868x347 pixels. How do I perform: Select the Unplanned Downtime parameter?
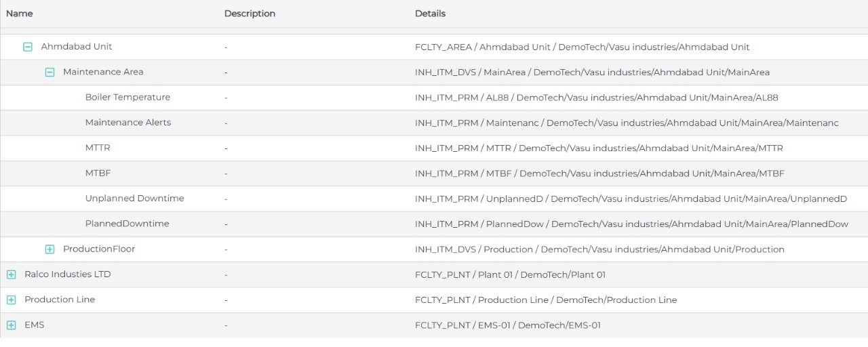[x=134, y=199]
